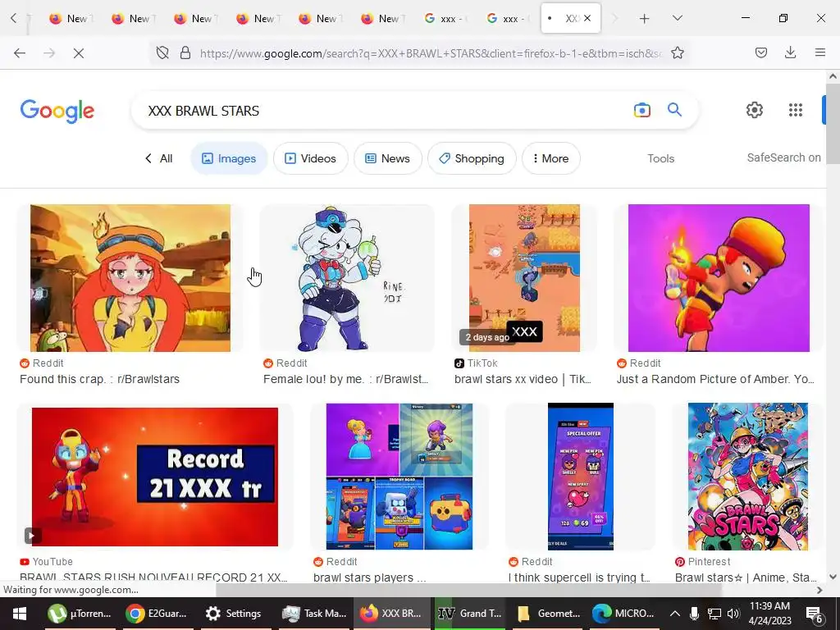Image resolution: width=840 pixels, height=630 pixels.
Task: Open the taskbar clock calendar
Action: (769, 614)
